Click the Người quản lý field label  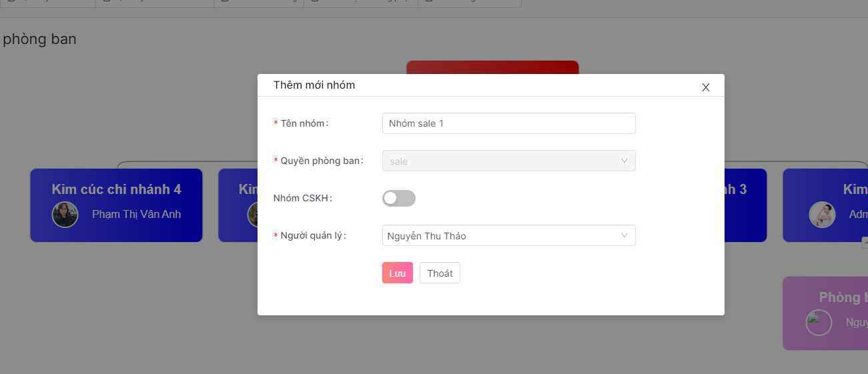[313, 235]
